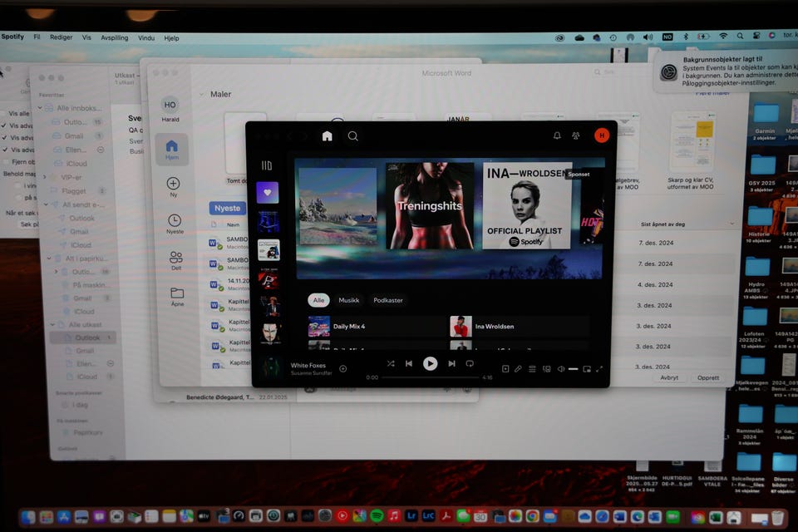Open White Foxes track title
This screenshot has width=798, height=532.
[x=308, y=365]
